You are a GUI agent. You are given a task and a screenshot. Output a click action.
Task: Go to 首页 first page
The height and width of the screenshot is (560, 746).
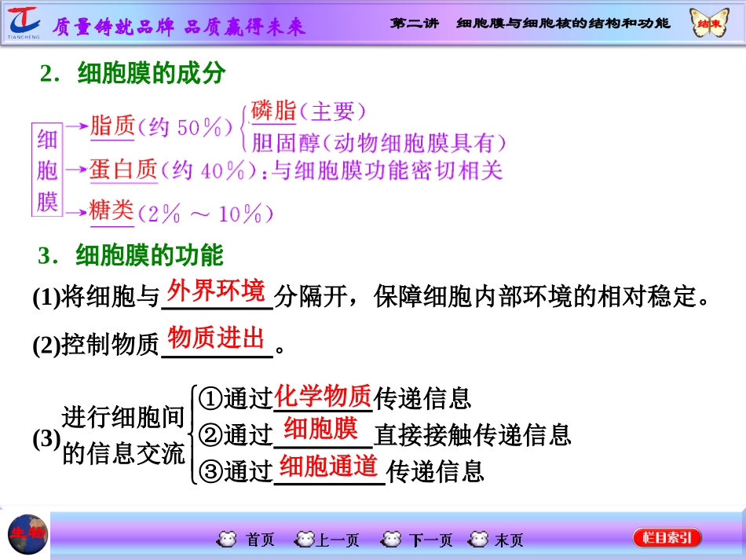[x=260, y=540]
